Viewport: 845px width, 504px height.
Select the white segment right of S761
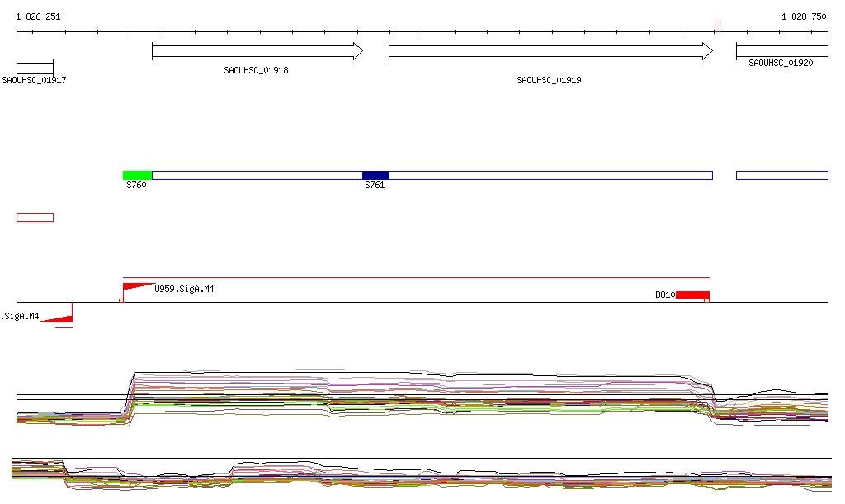(550, 175)
